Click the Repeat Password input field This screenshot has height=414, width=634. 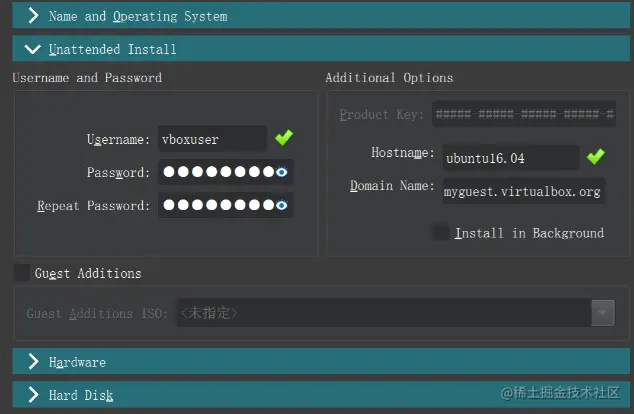(225, 205)
